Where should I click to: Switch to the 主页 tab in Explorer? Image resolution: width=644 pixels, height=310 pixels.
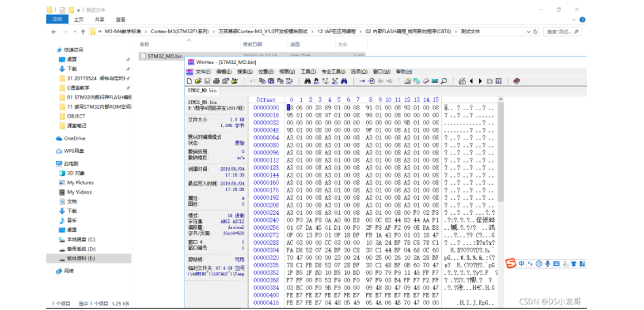click(79, 19)
